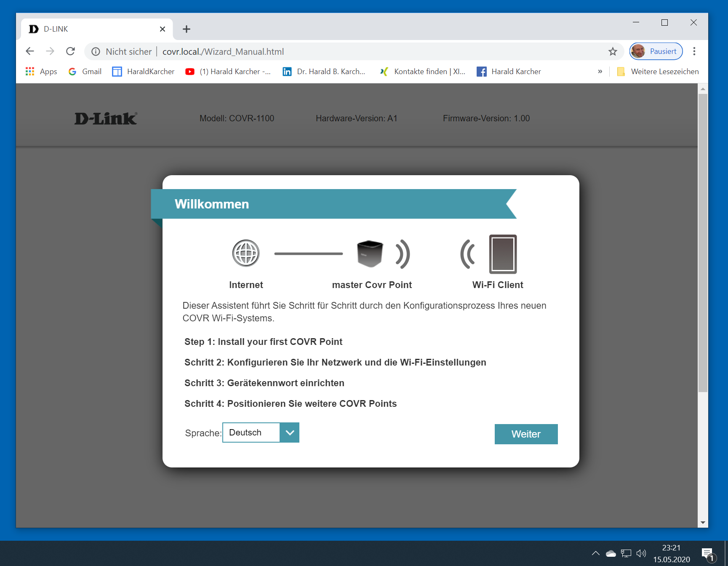Screen dimensions: 728x566
Task: Open the notification center icon
Action: point(708,555)
